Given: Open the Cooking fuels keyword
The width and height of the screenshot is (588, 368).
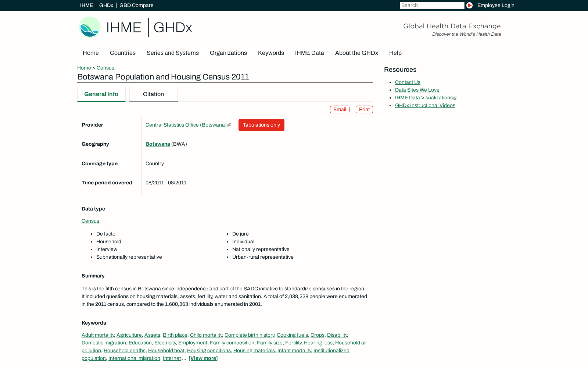Looking at the screenshot, I should [x=292, y=335].
